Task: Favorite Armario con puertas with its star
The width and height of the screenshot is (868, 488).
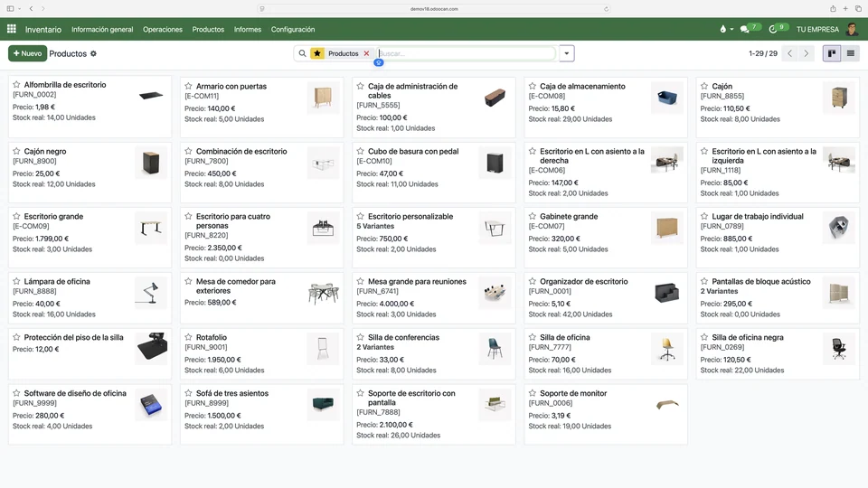Action: pyautogui.click(x=188, y=87)
